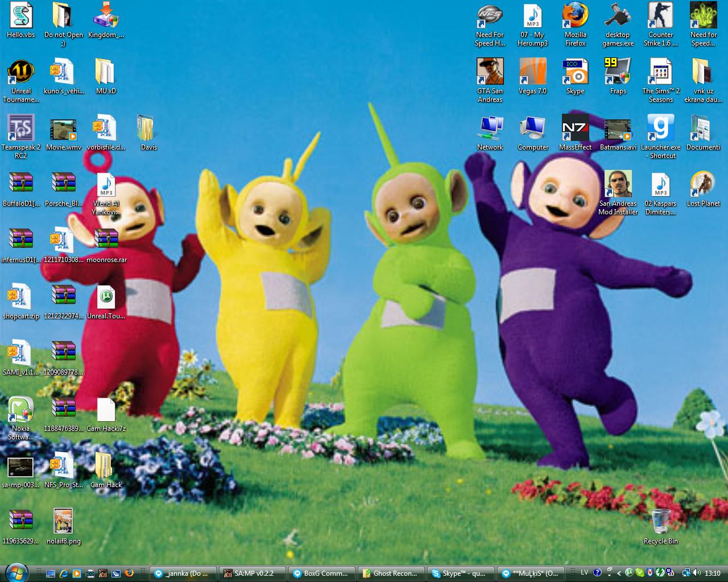Open the MassEffect N7 shortcut

pyautogui.click(x=575, y=133)
